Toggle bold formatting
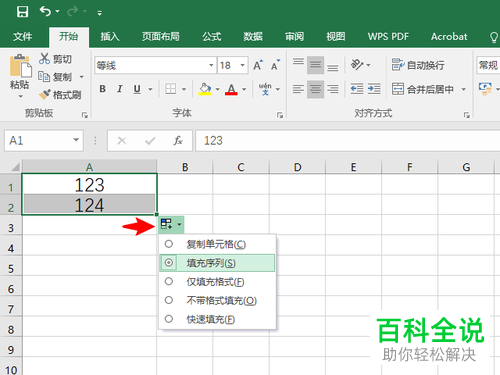Screen dimensions: 500x375 [x=103, y=89]
